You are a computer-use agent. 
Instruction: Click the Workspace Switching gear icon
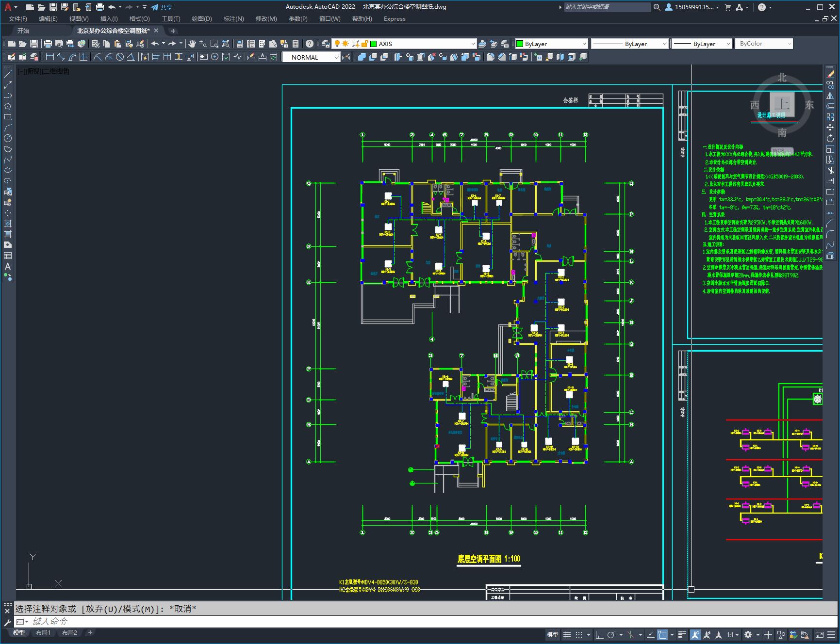tap(748, 634)
